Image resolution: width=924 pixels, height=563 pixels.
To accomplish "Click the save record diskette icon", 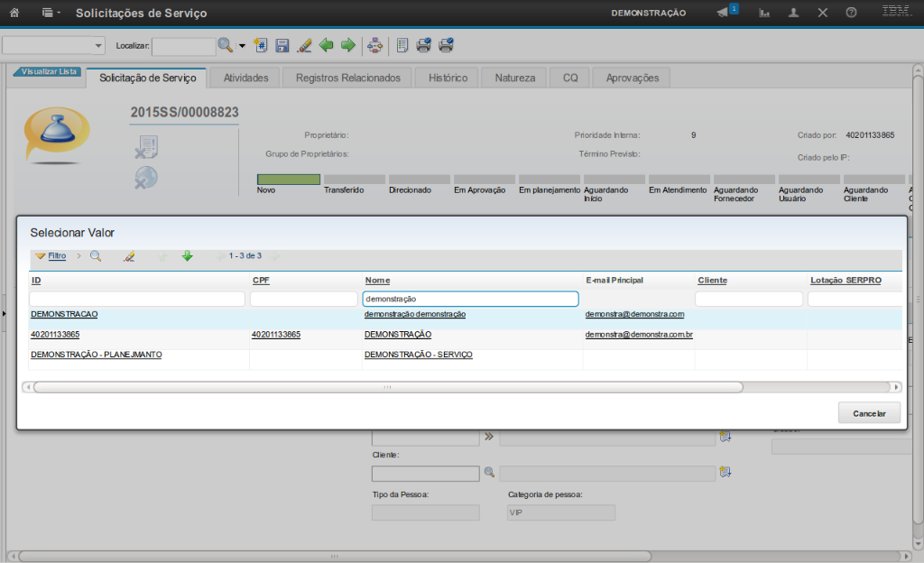I will 282,45.
